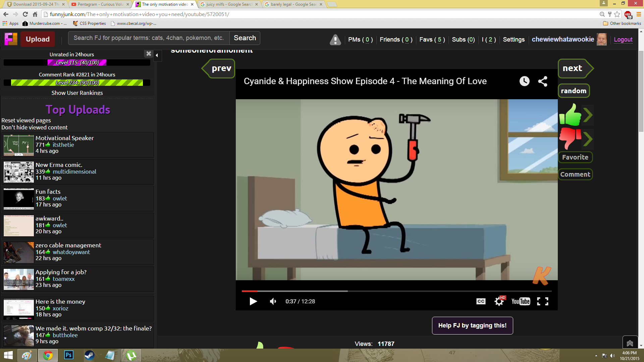Seek on the video progress bar
This screenshot has width=644, height=362.
click(x=396, y=291)
